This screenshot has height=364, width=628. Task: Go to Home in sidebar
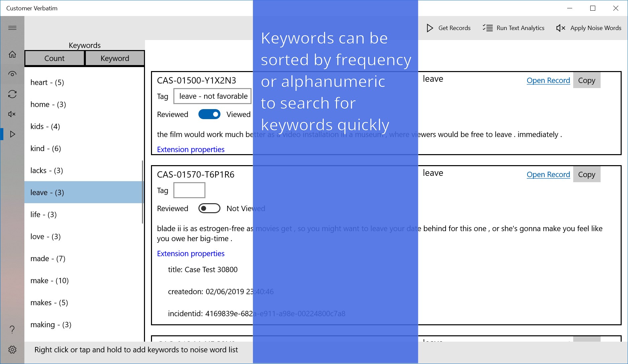[12, 54]
